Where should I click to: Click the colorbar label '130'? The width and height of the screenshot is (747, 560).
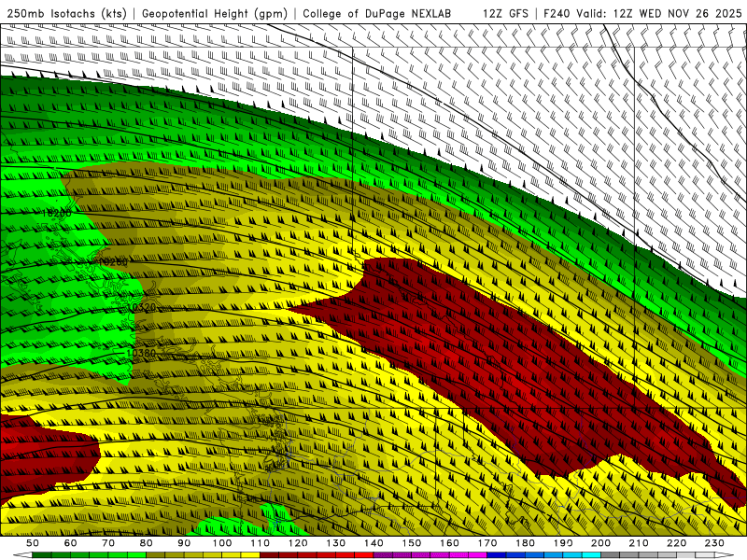[335, 543]
